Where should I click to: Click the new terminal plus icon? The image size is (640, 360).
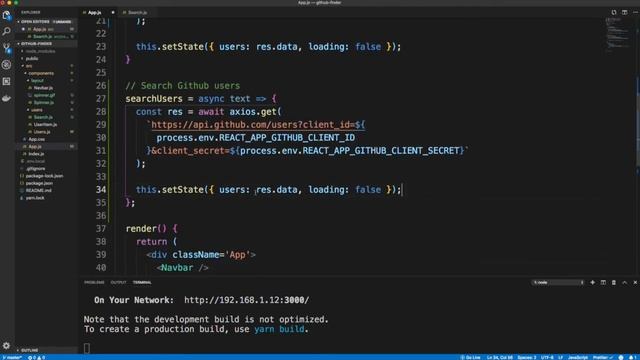point(592,282)
